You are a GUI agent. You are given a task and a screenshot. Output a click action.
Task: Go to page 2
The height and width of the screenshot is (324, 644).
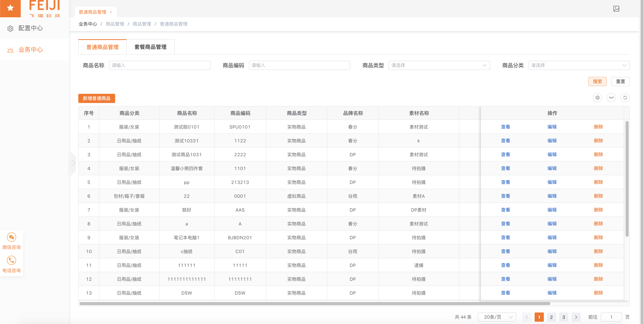[x=551, y=317]
